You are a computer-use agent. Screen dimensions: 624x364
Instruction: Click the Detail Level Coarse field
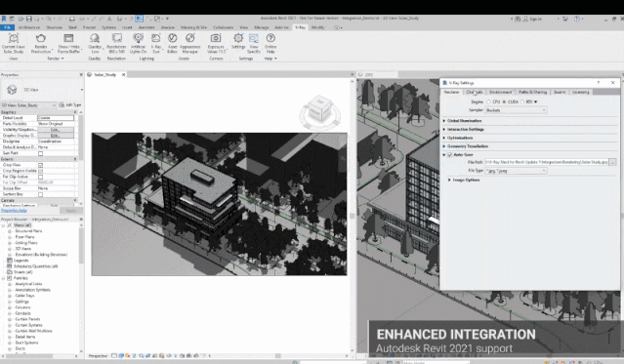[x=56, y=118]
